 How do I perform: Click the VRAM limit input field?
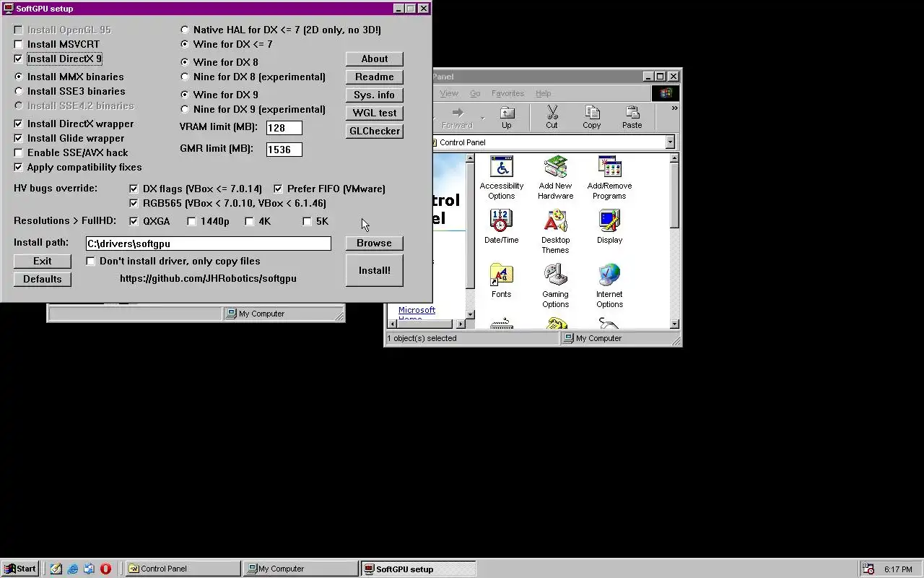(x=284, y=128)
